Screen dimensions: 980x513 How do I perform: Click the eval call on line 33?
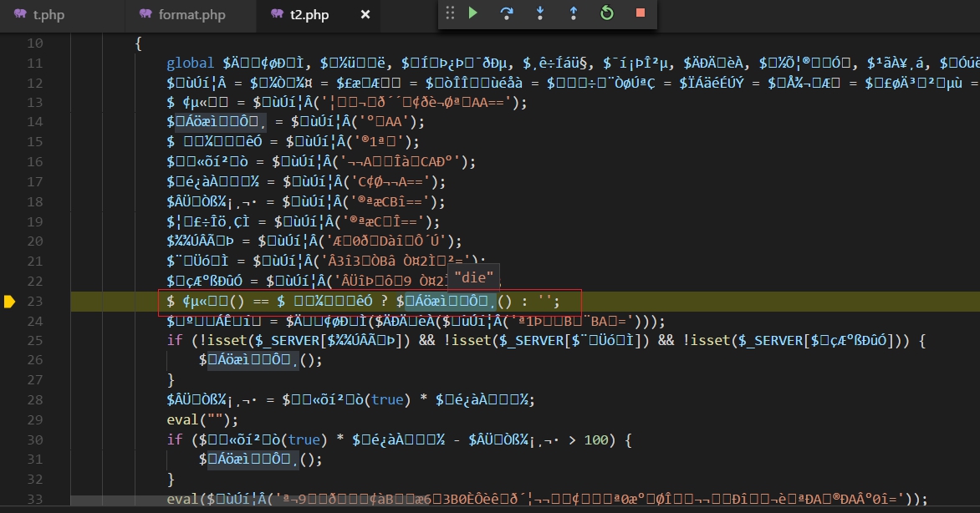pos(182,500)
